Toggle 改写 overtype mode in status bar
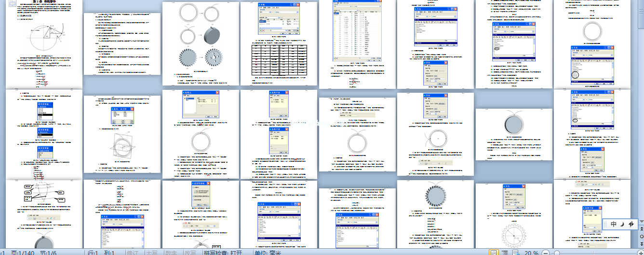Image resolution: width=644 pixels, height=255 pixels. 190,253
